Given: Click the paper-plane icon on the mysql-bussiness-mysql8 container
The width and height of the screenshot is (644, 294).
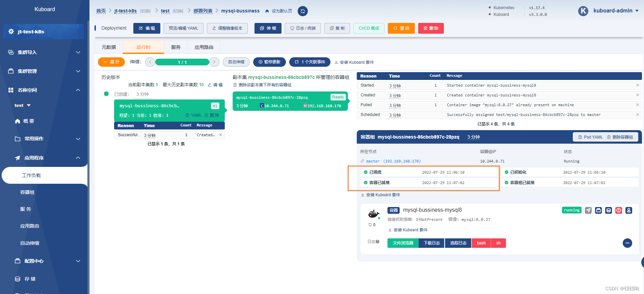Looking at the screenshot, I should [x=588, y=210].
